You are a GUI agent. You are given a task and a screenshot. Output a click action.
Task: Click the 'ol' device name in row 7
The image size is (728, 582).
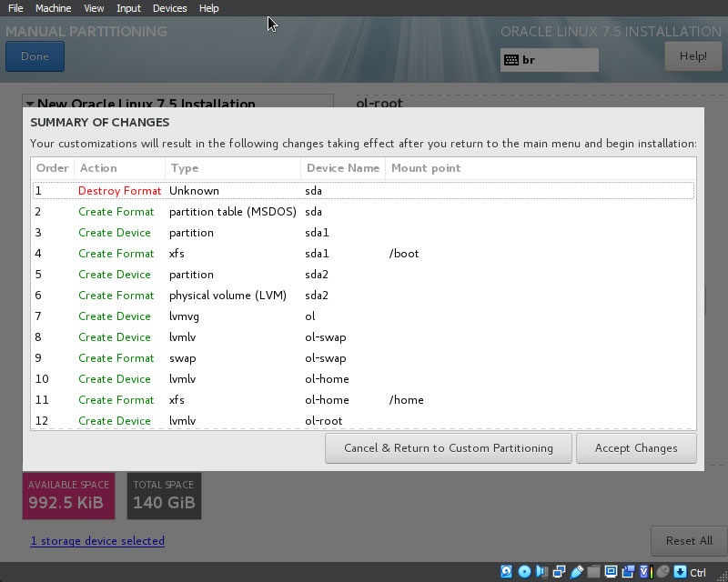coord(310,316)
